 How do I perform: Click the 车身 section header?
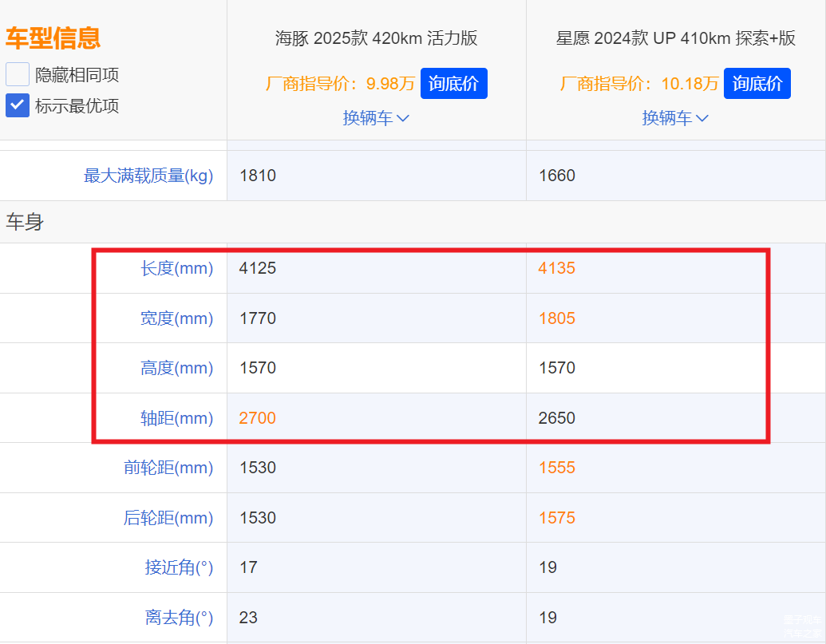point(25,222)
